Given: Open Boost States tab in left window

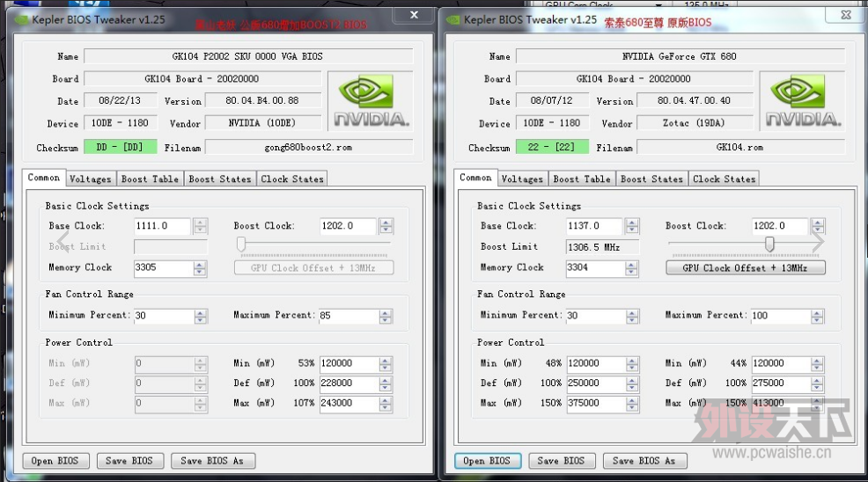Looking at the screenshot, I should click(x=220, y=179).
